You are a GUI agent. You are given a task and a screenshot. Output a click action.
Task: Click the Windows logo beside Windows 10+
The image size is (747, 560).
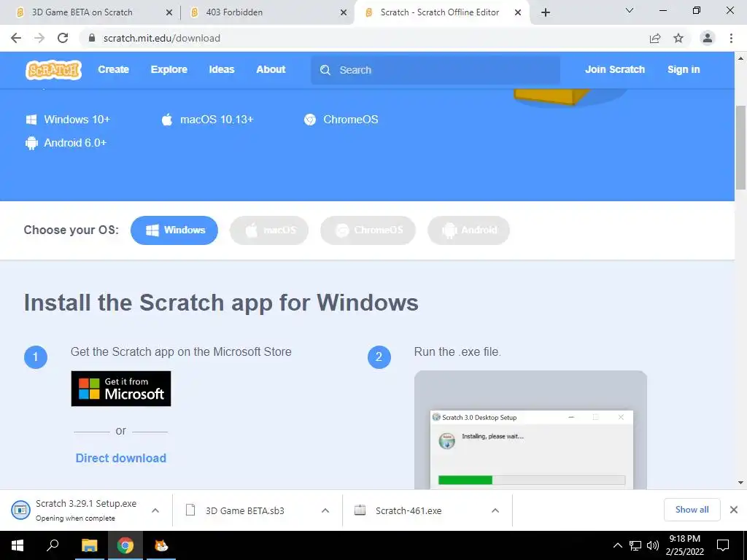coord(31,119)
